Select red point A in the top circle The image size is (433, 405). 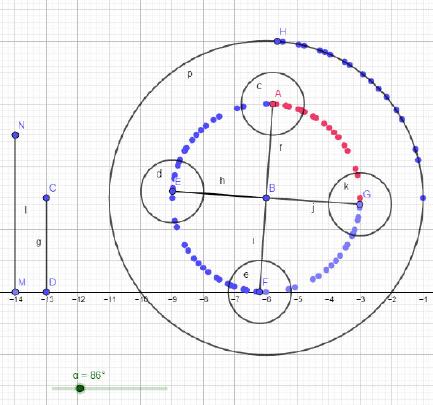coord(273,104)
